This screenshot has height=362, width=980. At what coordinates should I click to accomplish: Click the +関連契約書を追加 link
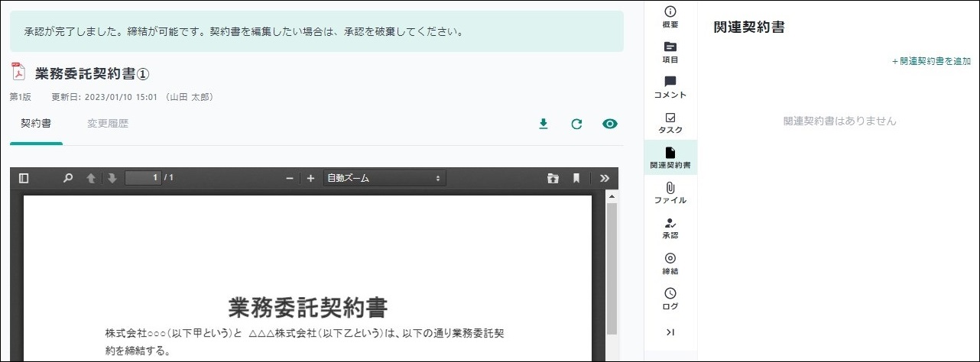pos(931,61)
